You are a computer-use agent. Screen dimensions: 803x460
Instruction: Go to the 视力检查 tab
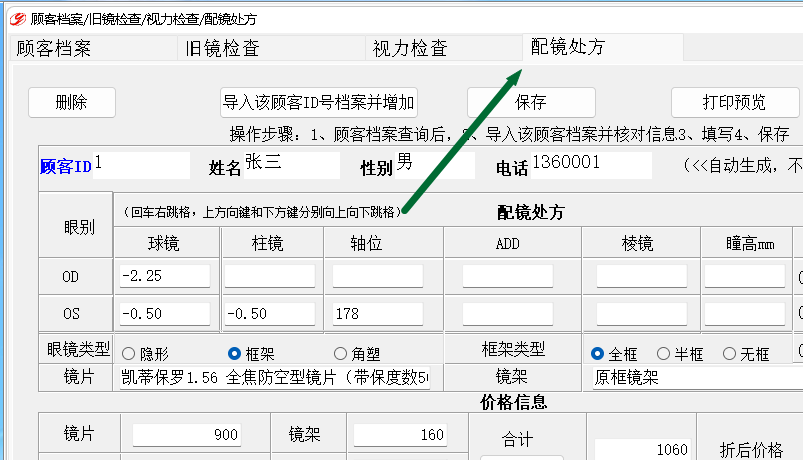pos(444,48)
